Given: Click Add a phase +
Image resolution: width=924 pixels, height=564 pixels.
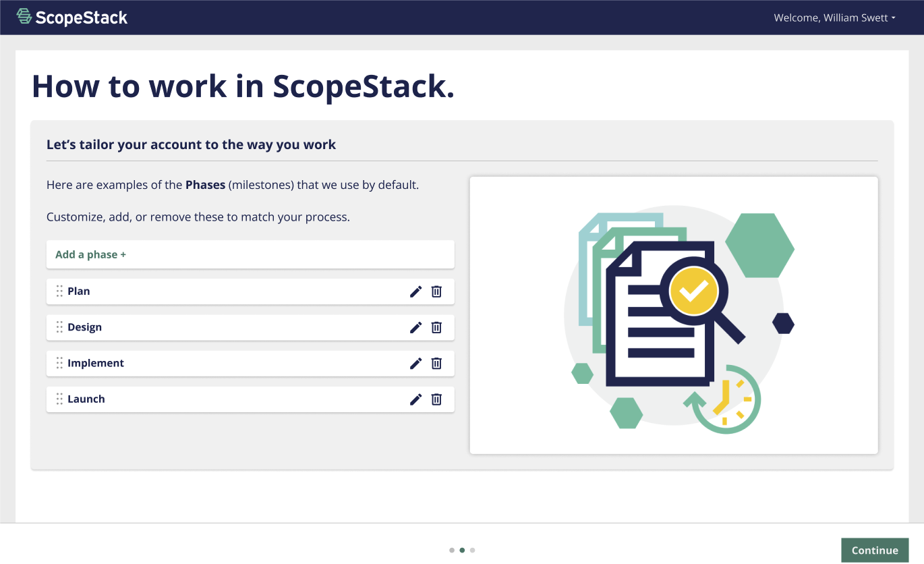Looking at the screenshot, I should click(250, 254).
